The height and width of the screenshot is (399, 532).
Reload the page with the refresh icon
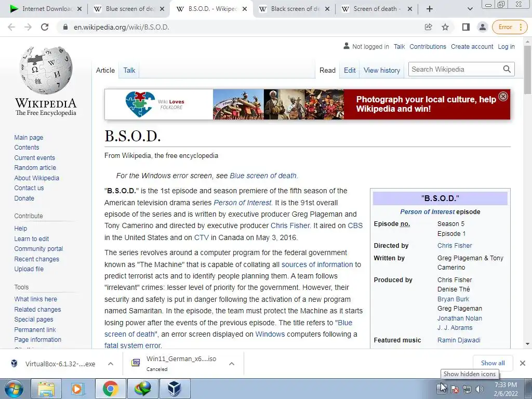pos(45,27)
